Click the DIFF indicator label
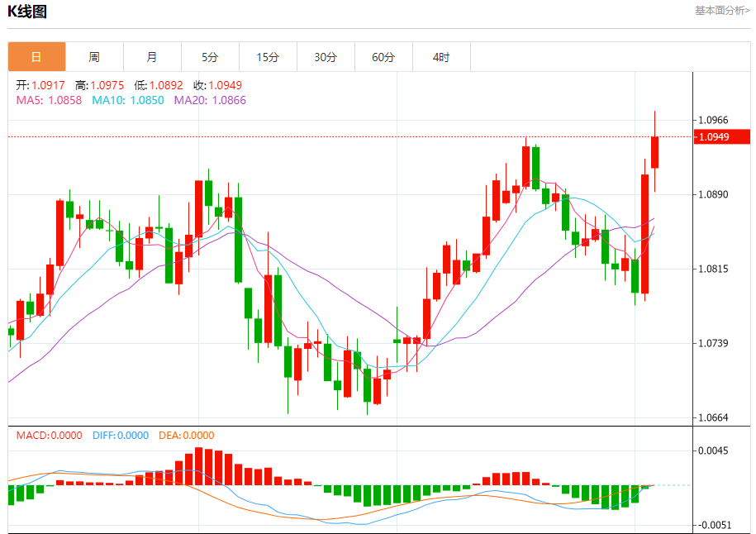 121,436
